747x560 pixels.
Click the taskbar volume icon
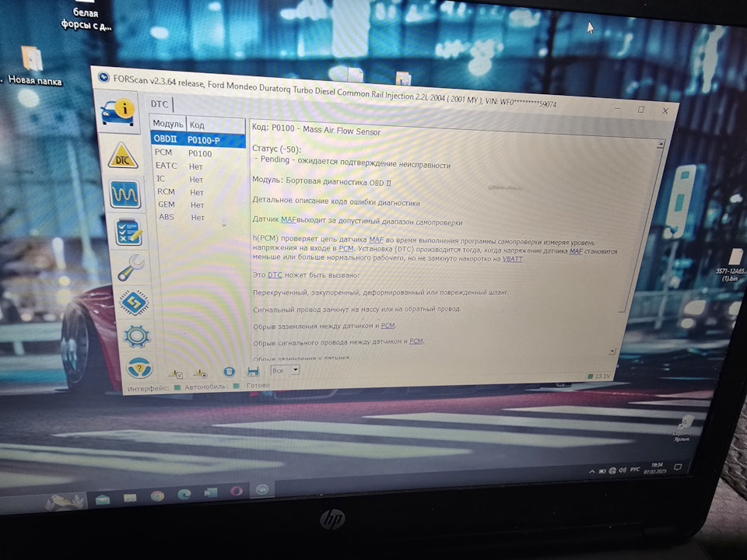pos(622,471)
